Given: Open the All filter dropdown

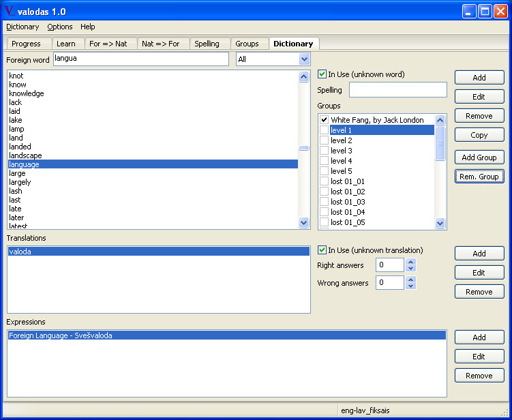Looking at the screenshot, I should pyautogui.click(x=304, y=59).
